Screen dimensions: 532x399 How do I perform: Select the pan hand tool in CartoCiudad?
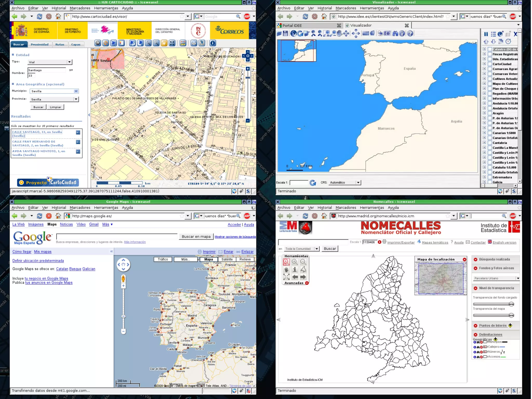[x=164, y=43]
